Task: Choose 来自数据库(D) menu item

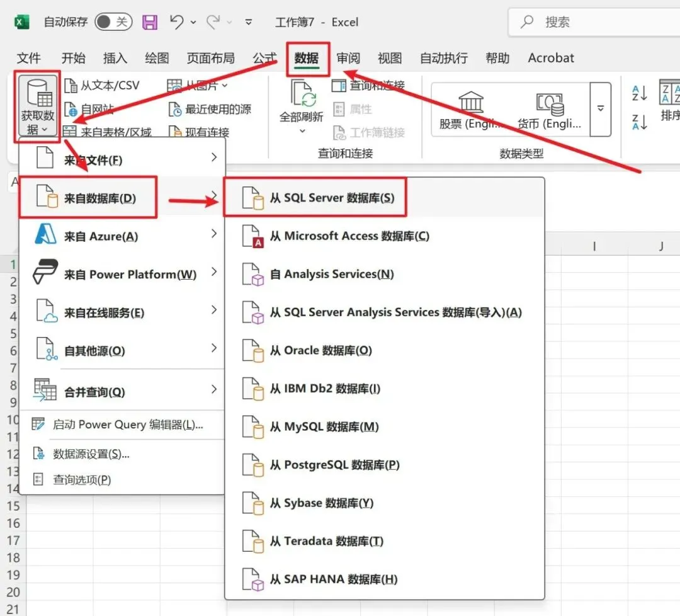Action: (122, 198)
